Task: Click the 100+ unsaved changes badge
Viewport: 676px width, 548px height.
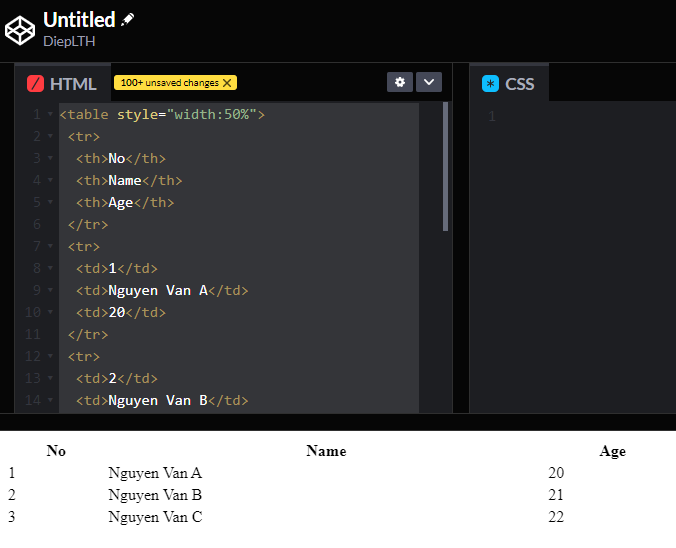Action: (x=169, y=83)
